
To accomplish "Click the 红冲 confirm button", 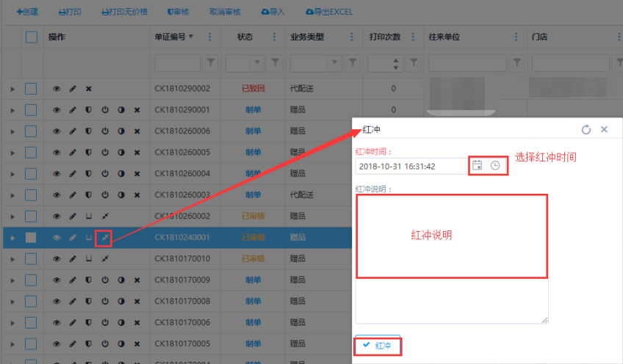I will pos(378,346).
